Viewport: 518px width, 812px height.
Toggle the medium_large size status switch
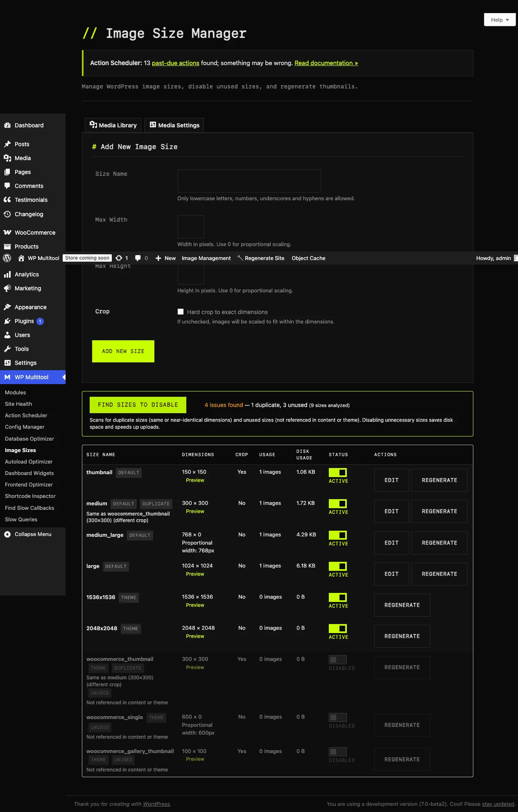pyautogui.click(x=338, y=535)
